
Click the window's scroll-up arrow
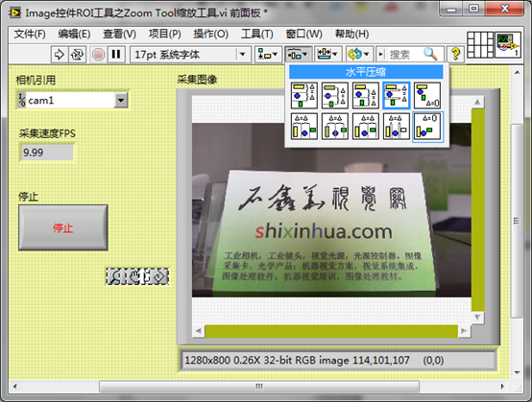click(x=517, y=72)
